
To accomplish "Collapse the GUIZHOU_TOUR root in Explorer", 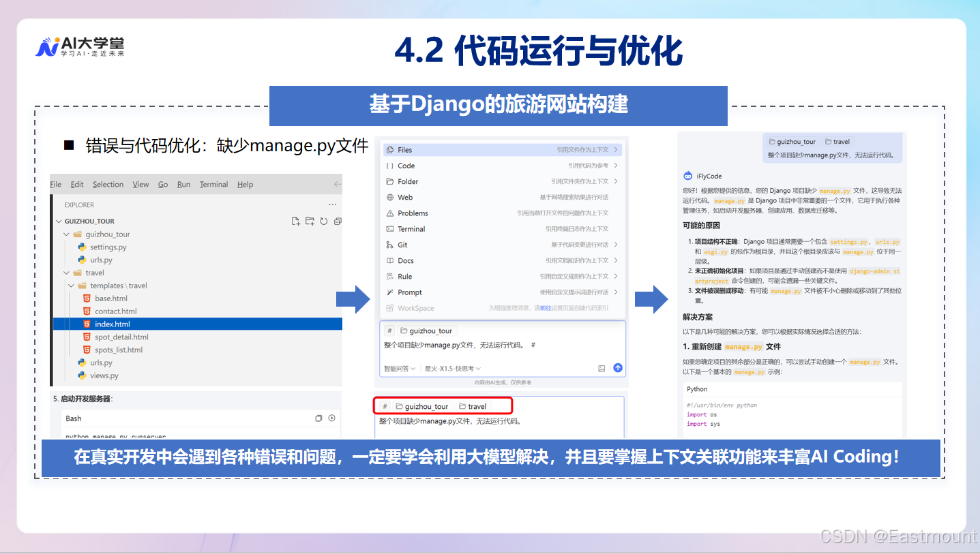I will tap(58, 221).
